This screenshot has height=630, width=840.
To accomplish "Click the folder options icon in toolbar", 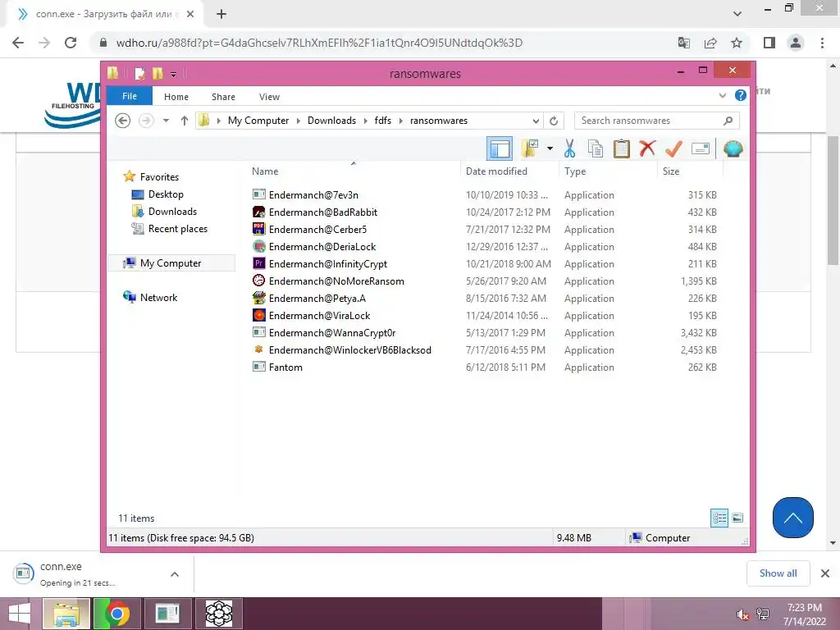I will click(530, 148).
